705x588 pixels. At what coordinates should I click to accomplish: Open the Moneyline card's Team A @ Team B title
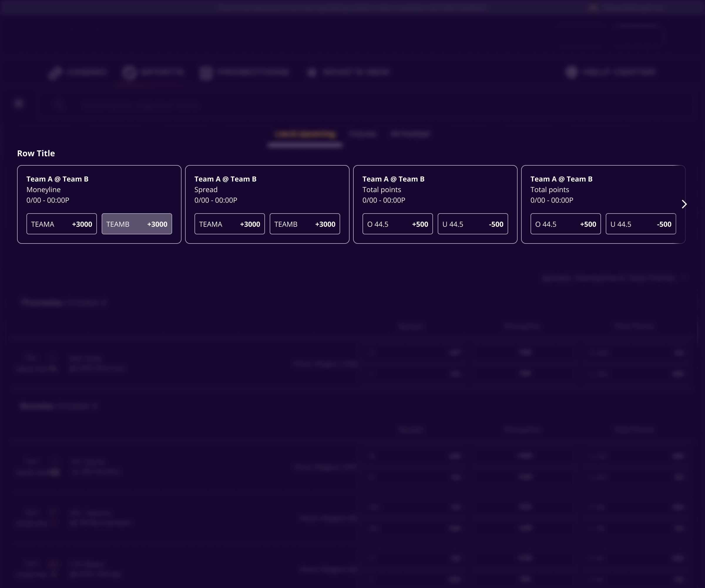[x=57, y=179]
